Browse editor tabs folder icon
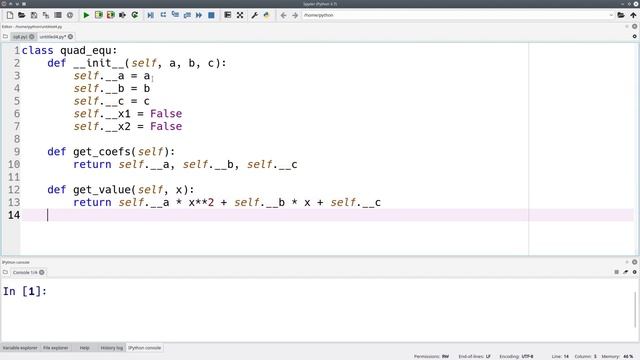The width and height of the screenshot is (640, 360). tap(5, 37)
